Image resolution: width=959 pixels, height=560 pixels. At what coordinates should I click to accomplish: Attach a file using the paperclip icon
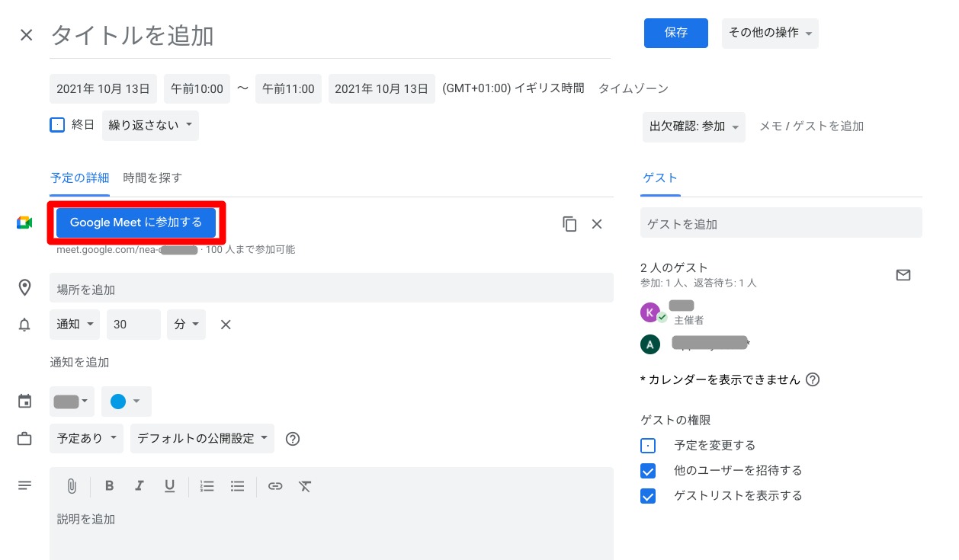[x=72, y=485]
